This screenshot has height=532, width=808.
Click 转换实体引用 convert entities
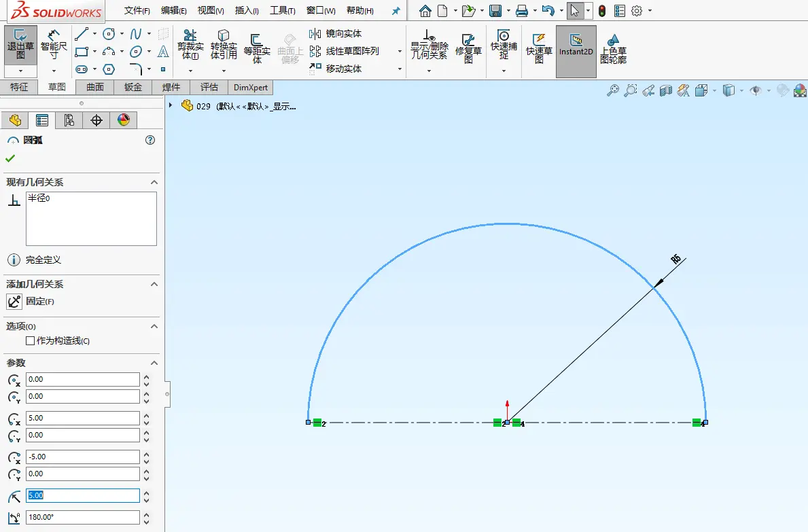[224, 46]
